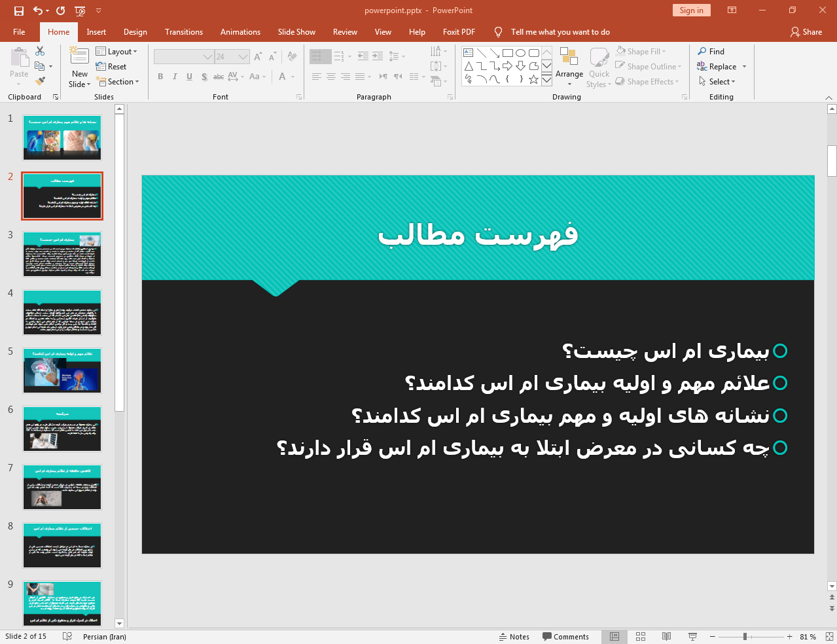Toggle Italic formatting
837x644 pixels.
(x=175, y=77)
